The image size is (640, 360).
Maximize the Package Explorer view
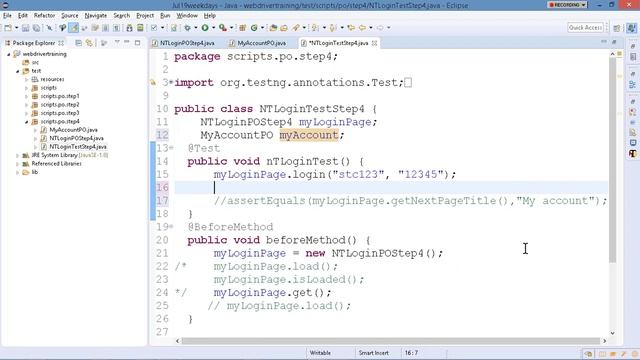(138, 42)
